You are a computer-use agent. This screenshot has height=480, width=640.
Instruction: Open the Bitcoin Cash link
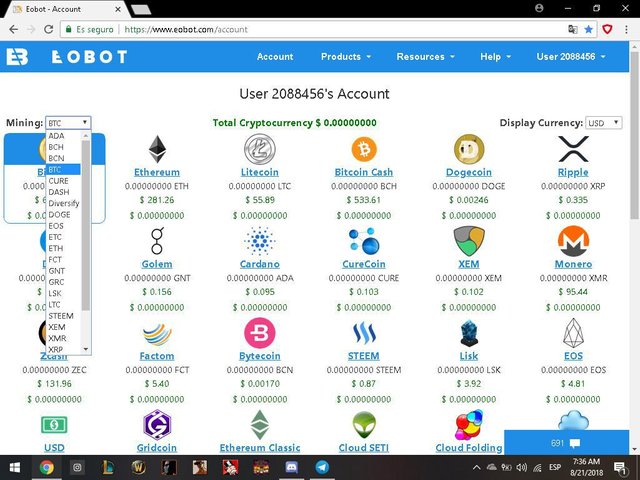(364, 172)
